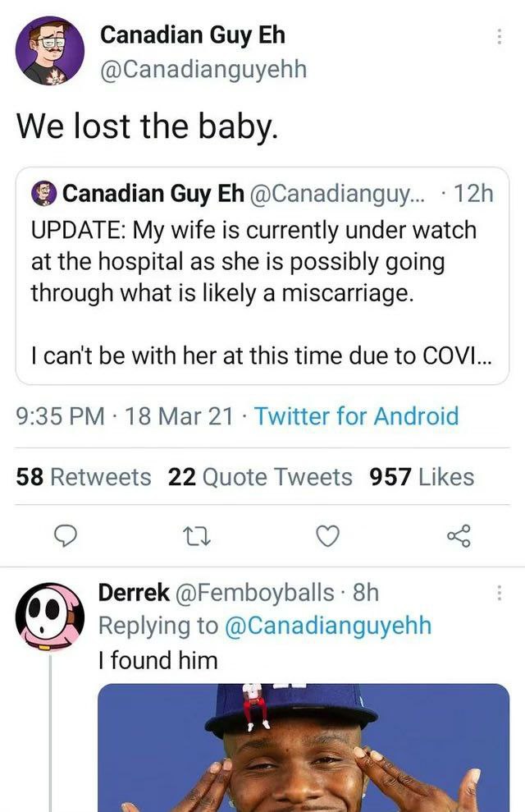Screen dimensions: 525x812
Task: Tap the Canadian Guy Eh display name
Action: [x=193, y=36]
